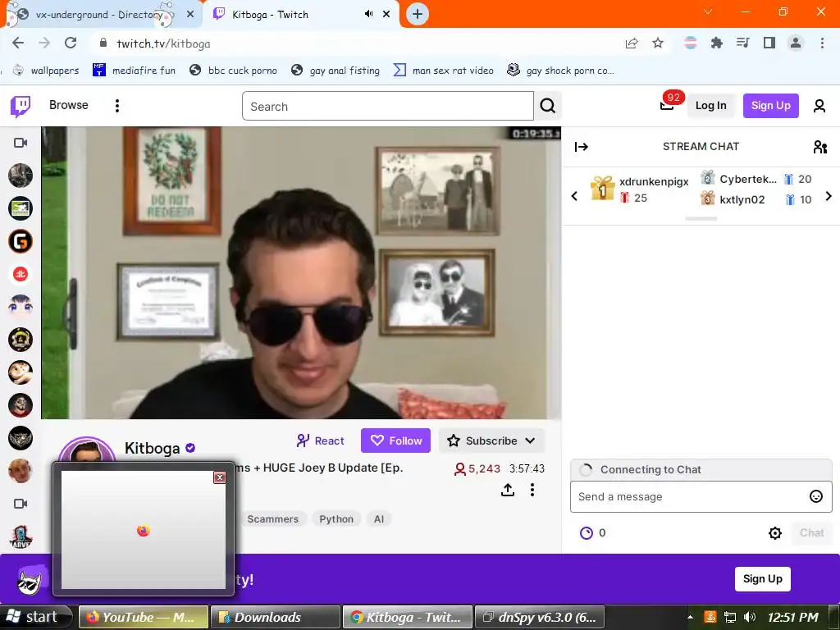Reload the Twitch page

(71, 43)
